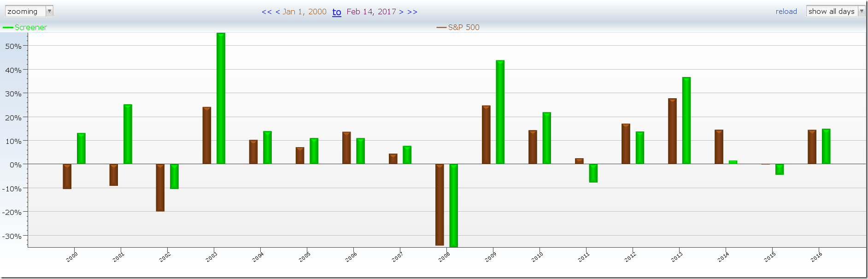Select the brown S&P 500 bar for 2012

point(626,143)
